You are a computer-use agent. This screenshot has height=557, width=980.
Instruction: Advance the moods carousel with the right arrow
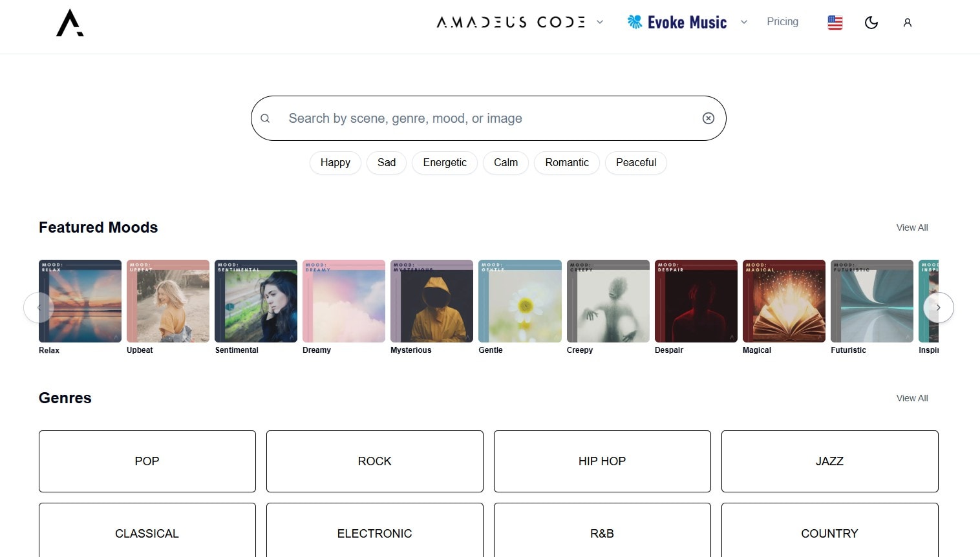point(938,308)
